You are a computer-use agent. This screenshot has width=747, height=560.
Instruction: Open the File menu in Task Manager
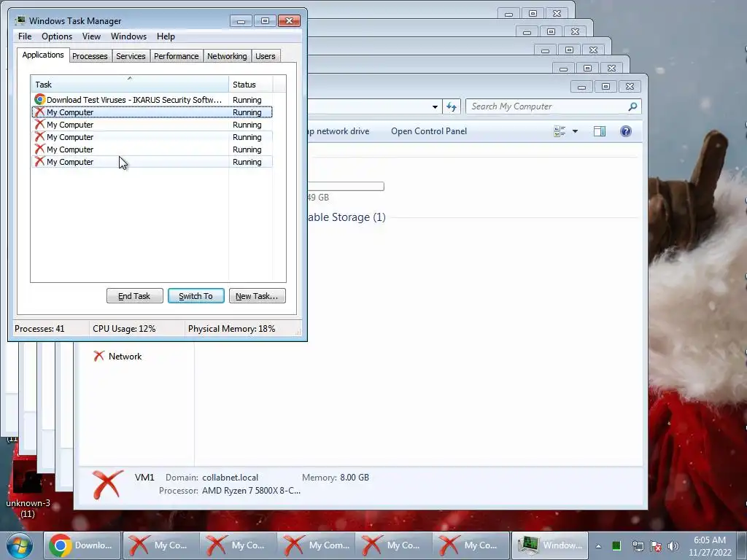click(25, 36)
